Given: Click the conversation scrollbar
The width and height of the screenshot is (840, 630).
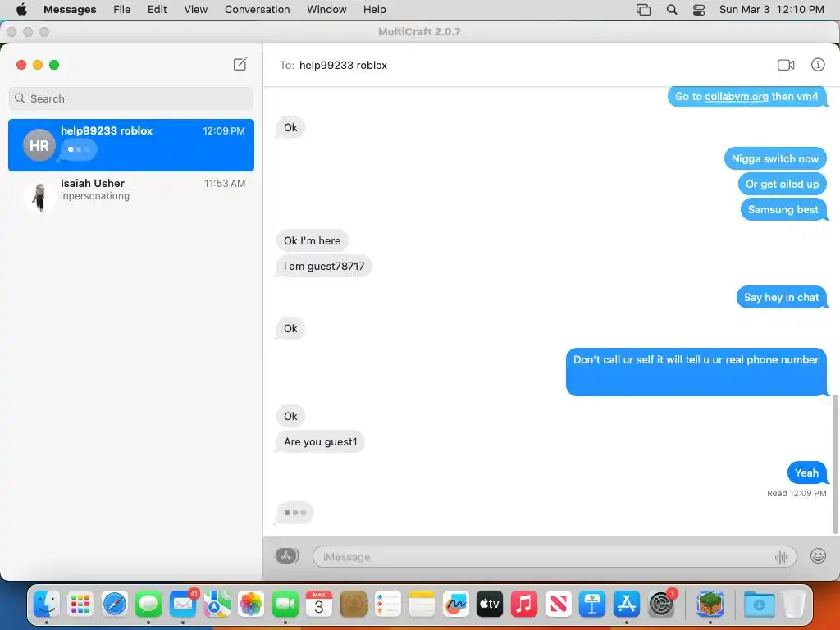Looking at the screenshot, I should 834,464.
